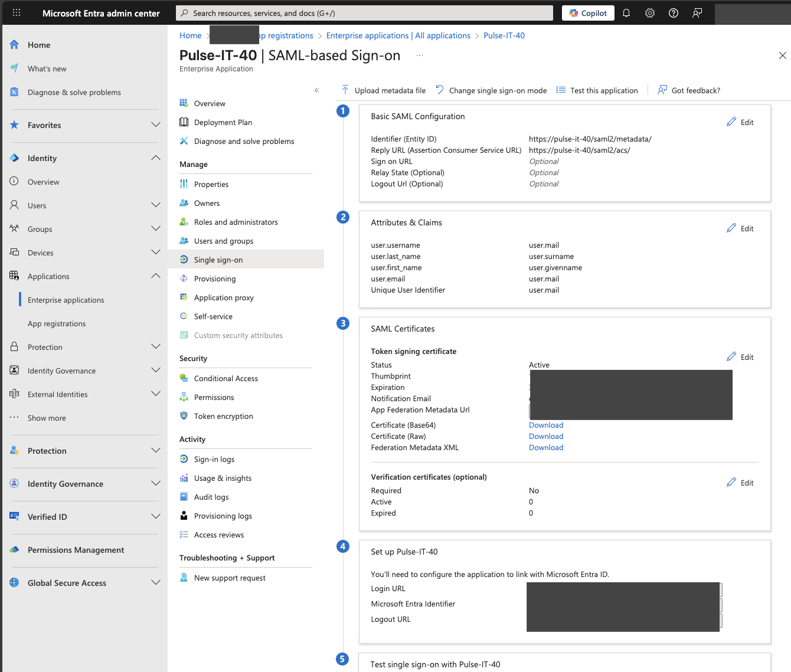Edit Token signing certificate

[740, 357]
